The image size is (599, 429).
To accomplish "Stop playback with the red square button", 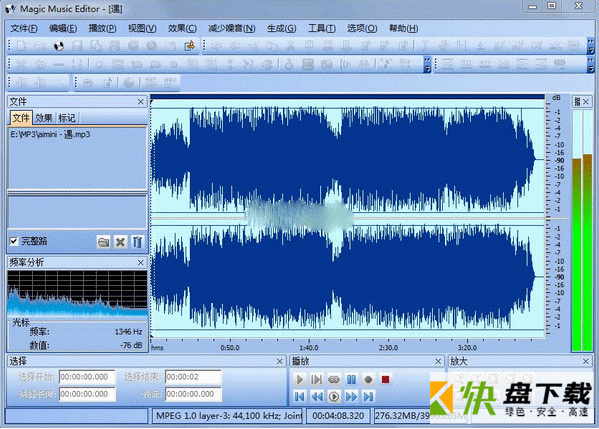I will tap(385, 379).
